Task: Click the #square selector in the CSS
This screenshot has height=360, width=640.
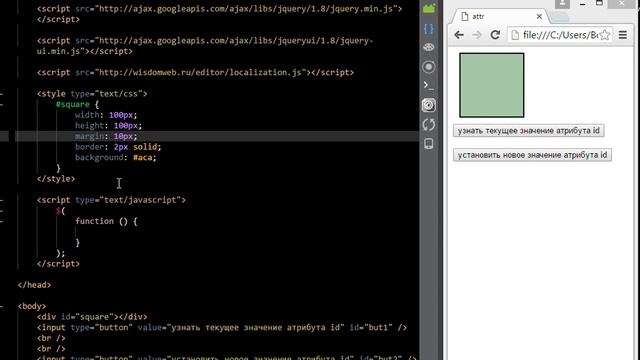Action: coord(73,104)
